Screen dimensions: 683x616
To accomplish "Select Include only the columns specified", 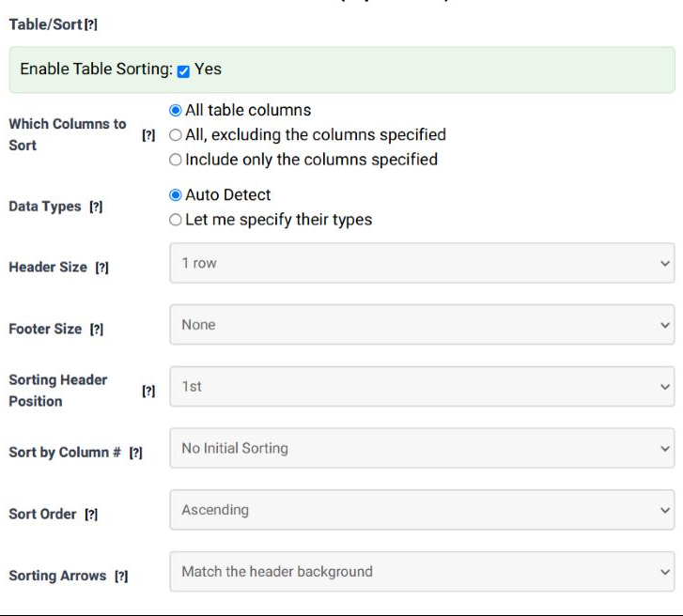I will 175,160.
